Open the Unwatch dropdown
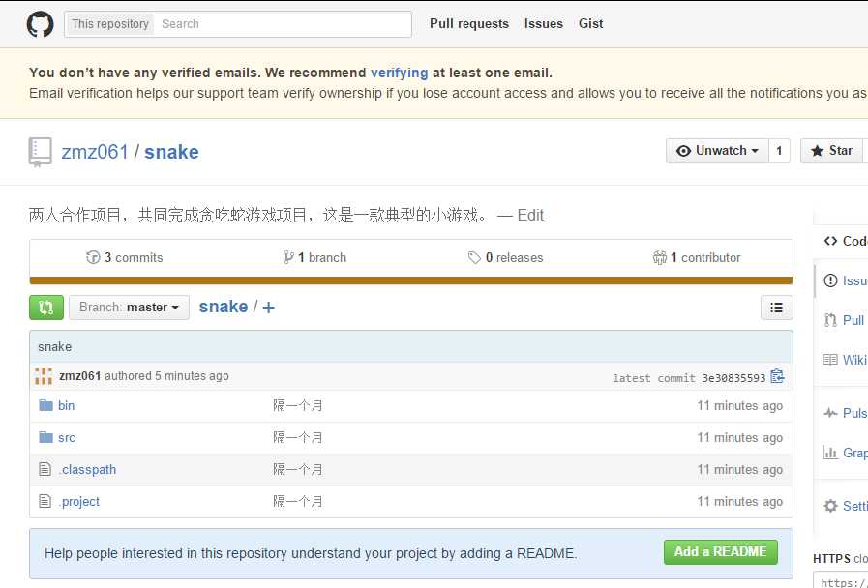Image resolution: width=868 pixels, height=588 pixels. coord(717,151)
